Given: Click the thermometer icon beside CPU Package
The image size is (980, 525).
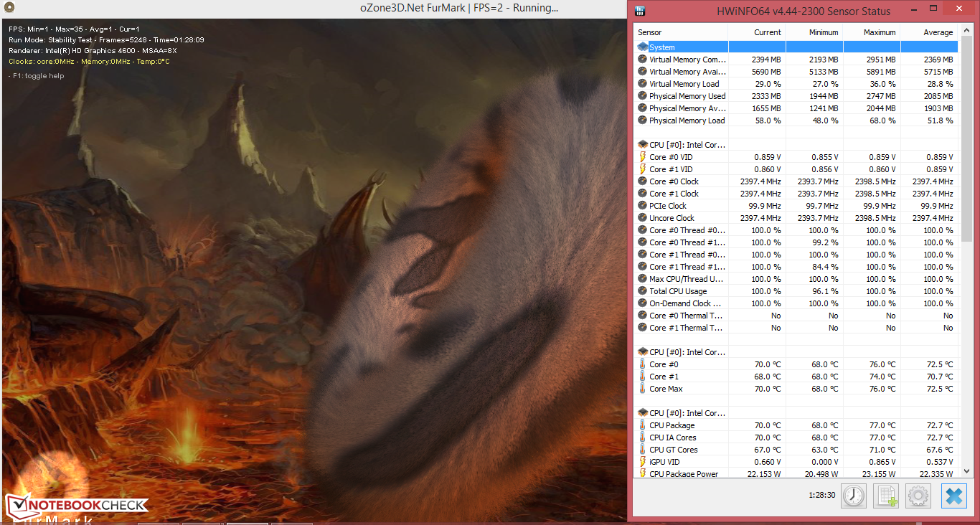Looking at the screenshot, I should [x=642, y=425].
